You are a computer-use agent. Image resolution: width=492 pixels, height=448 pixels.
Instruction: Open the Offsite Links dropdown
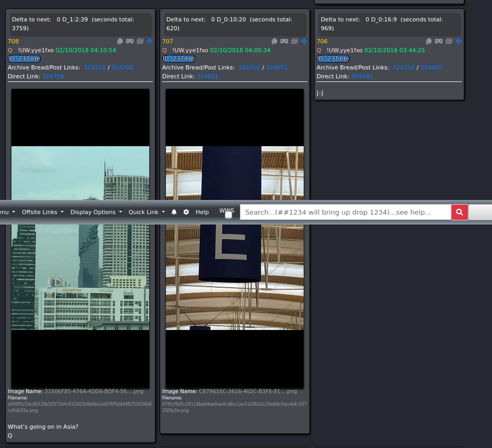click(x=43, y=212)
